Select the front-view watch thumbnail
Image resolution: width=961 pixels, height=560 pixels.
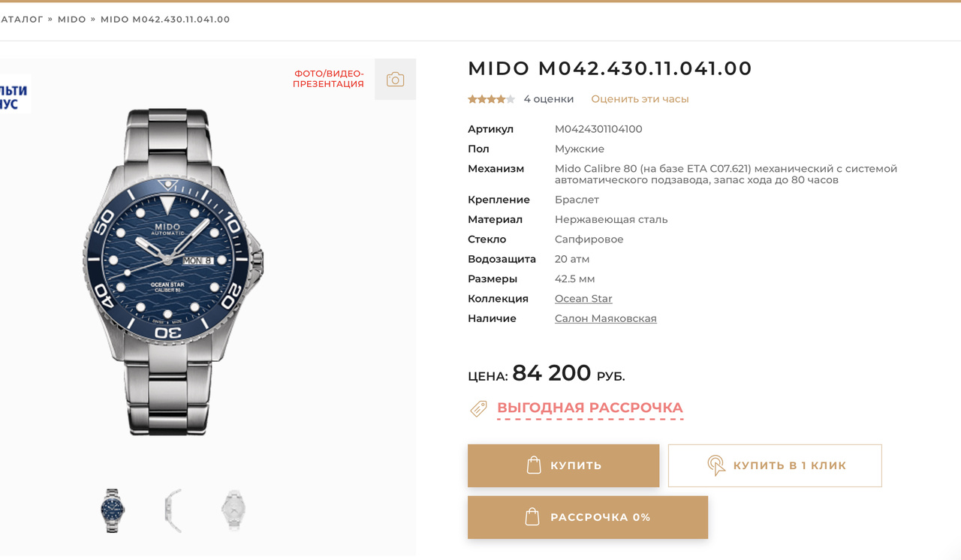[113, 510]
